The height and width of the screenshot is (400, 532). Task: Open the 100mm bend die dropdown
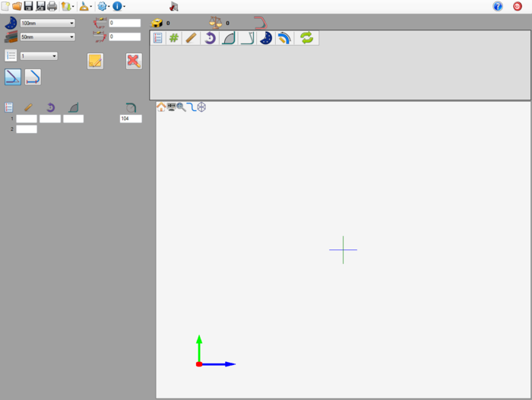[x=47, y=23]
